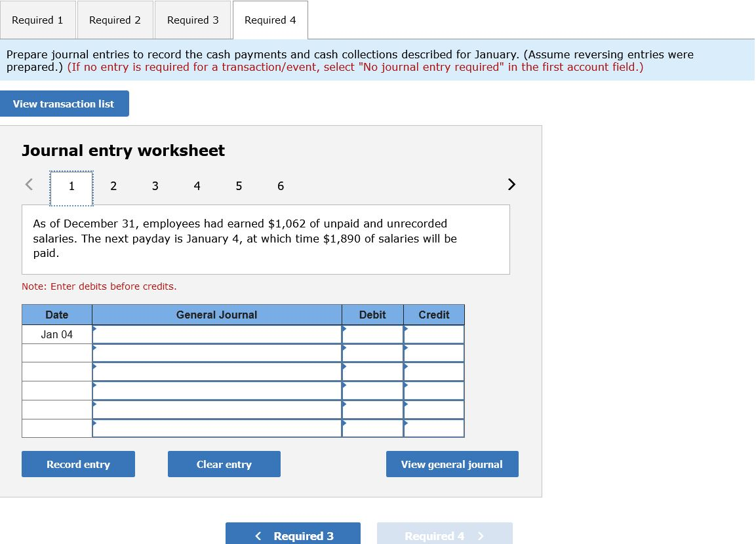Image resolution: width=756 pixels, height=544 pixels.
Task: Go back using the Required 3 navigation button
Action: pyautogui.click(x=293, y=535)
